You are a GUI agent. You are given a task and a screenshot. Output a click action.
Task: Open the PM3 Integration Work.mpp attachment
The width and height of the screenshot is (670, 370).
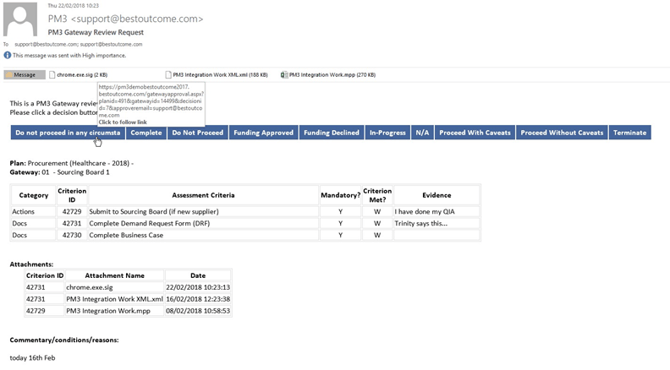click(328, 75)
